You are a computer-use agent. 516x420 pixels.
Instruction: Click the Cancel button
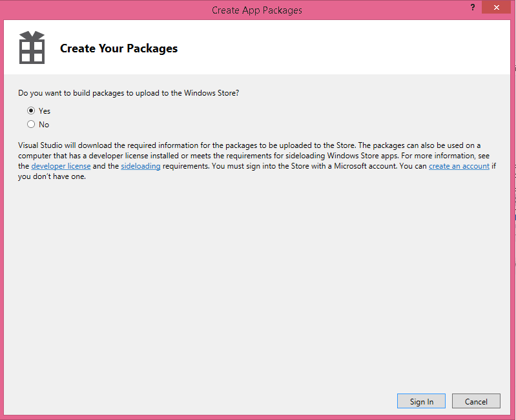click(x=476, y=401)
